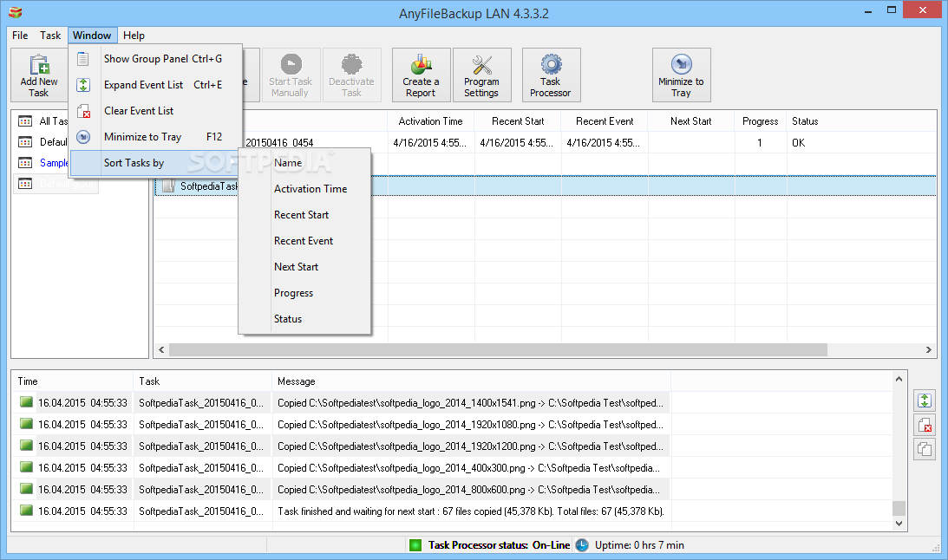Viewport: 948px width, 560px height.
Task: Click the Recent Event column header
Action: pyautogui.click(x=604, y=121)
